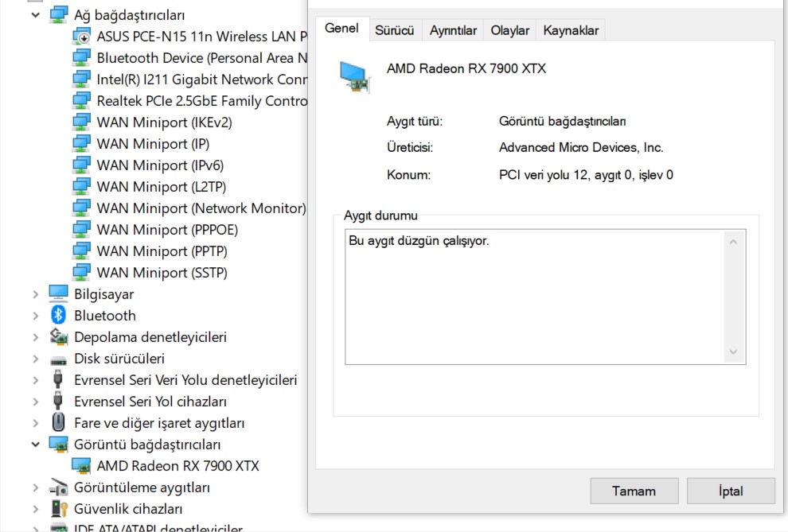Image resolution: width=788 pixels, height=532 pixels.
Task: Select the Bluetooth category label
Action: click(x=105, y=316)
